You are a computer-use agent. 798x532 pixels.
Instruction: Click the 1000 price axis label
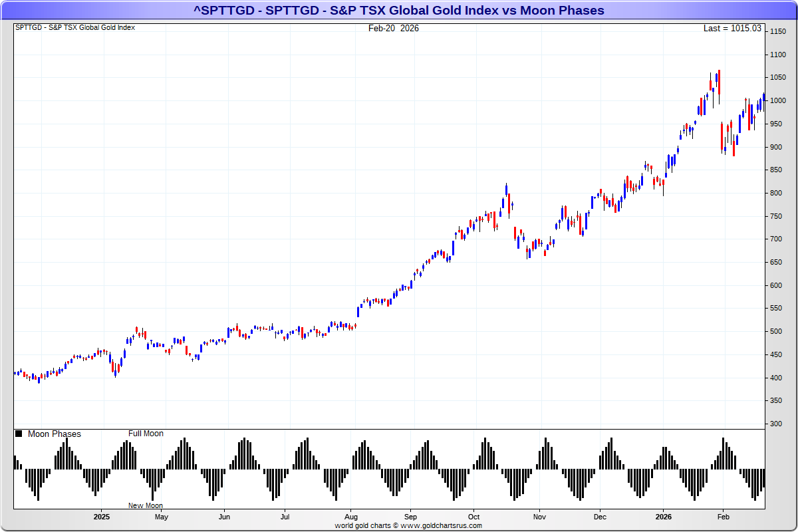778,101
